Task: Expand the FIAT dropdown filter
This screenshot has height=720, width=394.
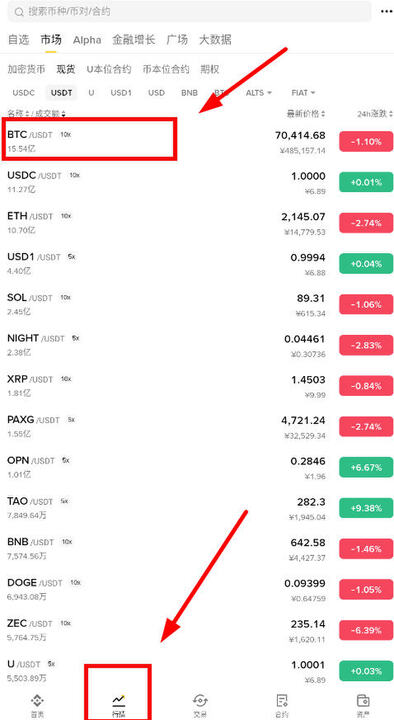Action: (x=304, y=93)
